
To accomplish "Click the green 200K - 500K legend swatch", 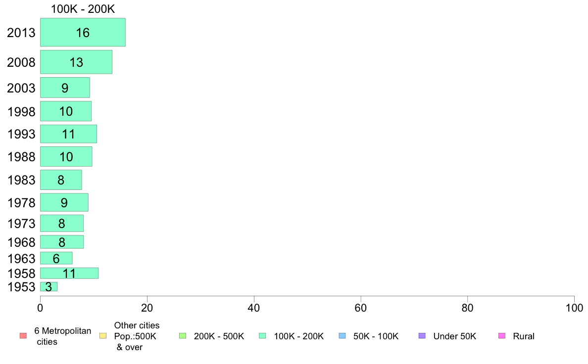I will (183, 336).
